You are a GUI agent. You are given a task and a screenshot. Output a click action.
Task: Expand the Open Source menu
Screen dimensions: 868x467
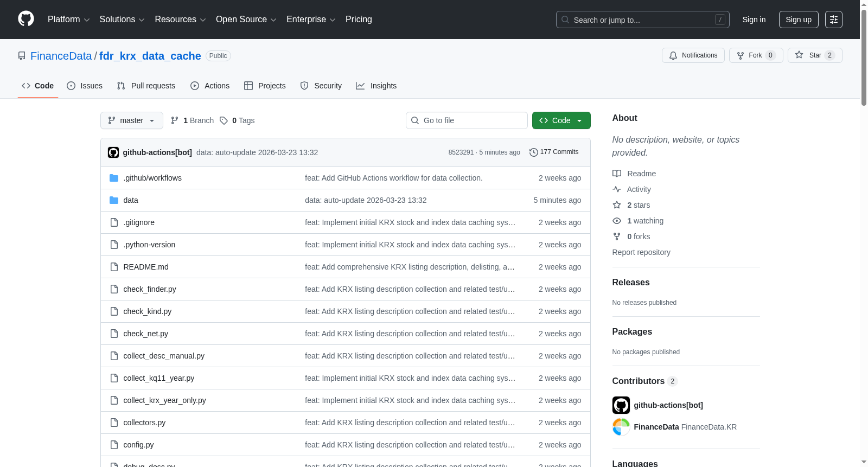246,20
